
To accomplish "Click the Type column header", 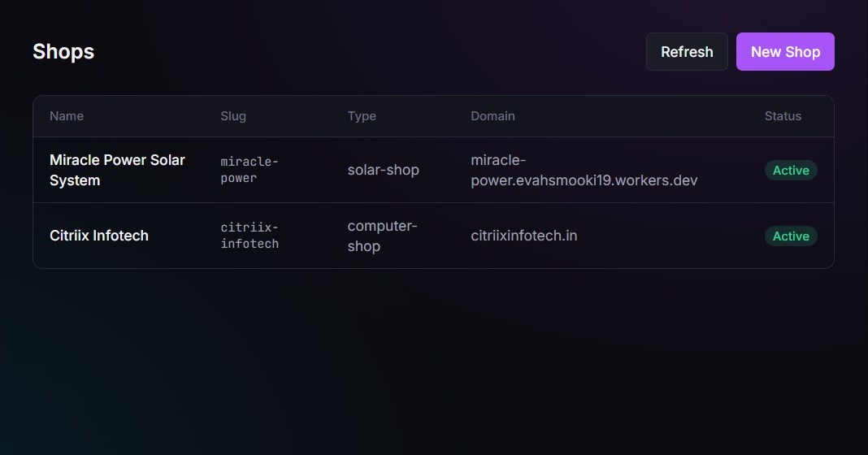I will pos(362,116).
